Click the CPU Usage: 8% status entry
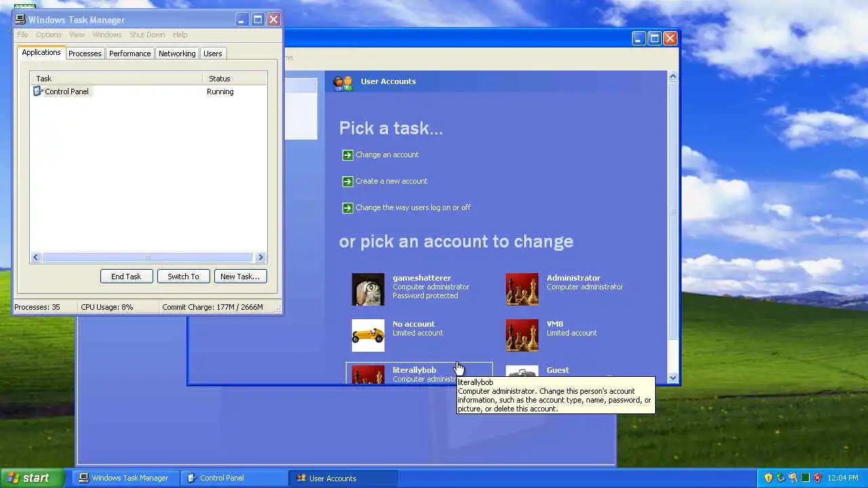This screenshot has height=488, width=868. click(118, 307)
